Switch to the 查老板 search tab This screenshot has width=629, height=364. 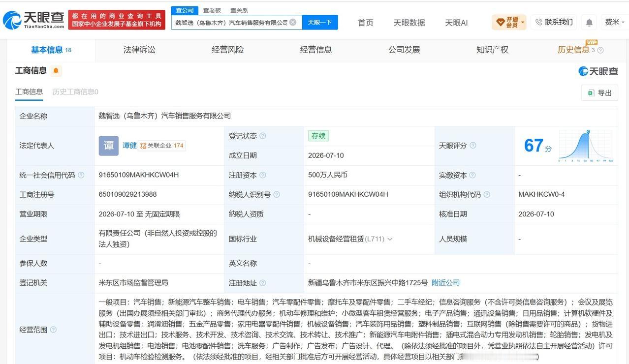tap(212, 10)
